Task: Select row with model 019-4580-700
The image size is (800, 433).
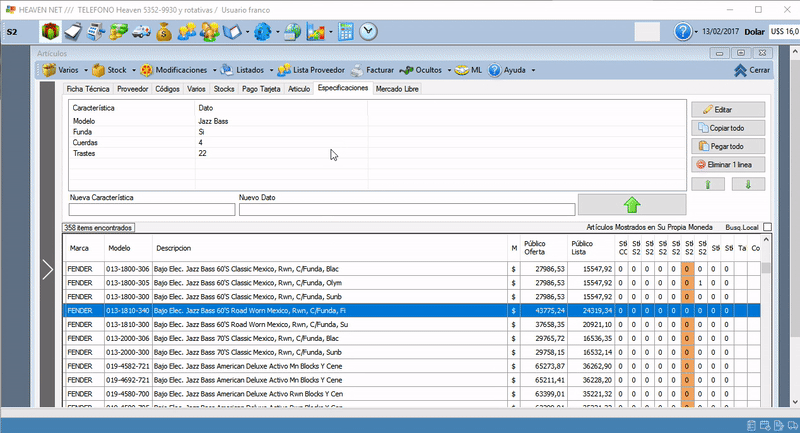Action: (412, 394)
